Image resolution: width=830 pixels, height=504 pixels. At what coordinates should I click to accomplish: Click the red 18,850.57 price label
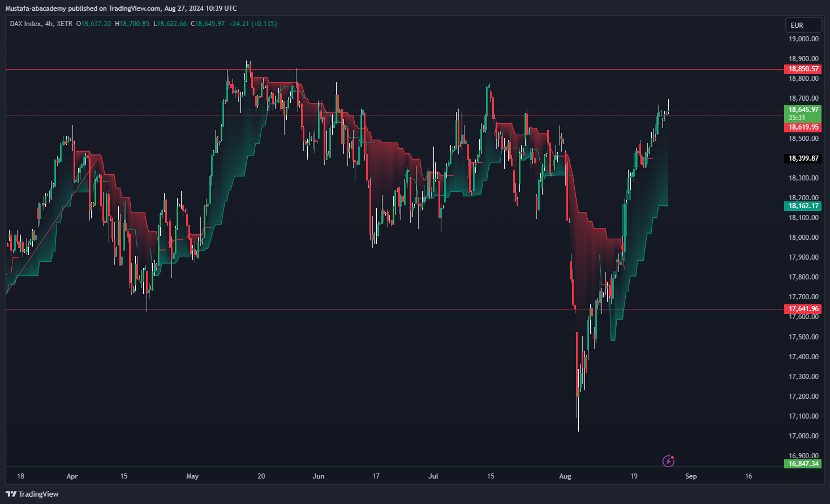802,69
